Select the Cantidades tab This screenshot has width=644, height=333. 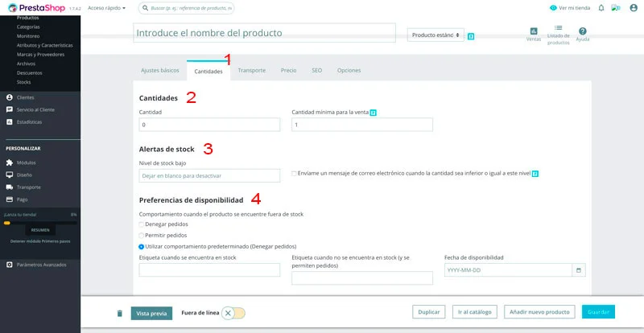click(208, 71)
